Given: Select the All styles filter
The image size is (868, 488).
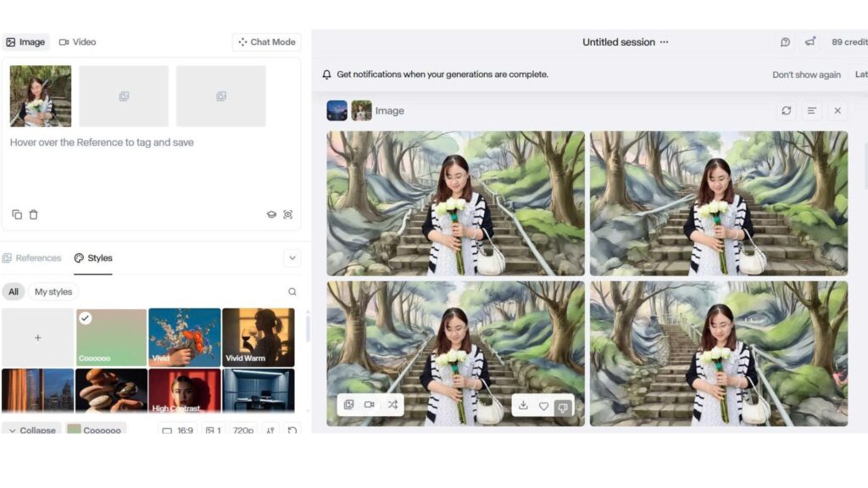Looking at the screenshot, I should [x=14, y=291].
